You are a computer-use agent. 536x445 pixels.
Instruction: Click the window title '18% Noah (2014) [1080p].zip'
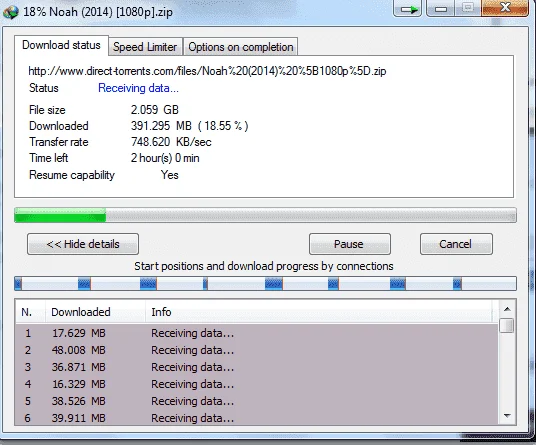(98, 12)
